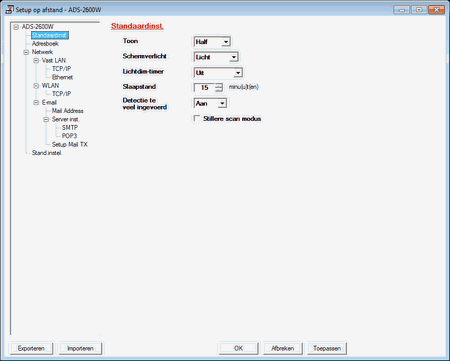Image resolution: width=450 pixels, height=361 pixels.
Task: Enable the Stillere scan modus checkbox
Action: click(x=197, y=119)
